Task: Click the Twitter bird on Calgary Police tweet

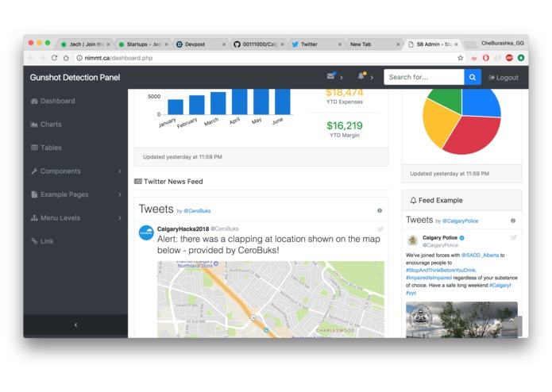Action: (x=514, y=237)
